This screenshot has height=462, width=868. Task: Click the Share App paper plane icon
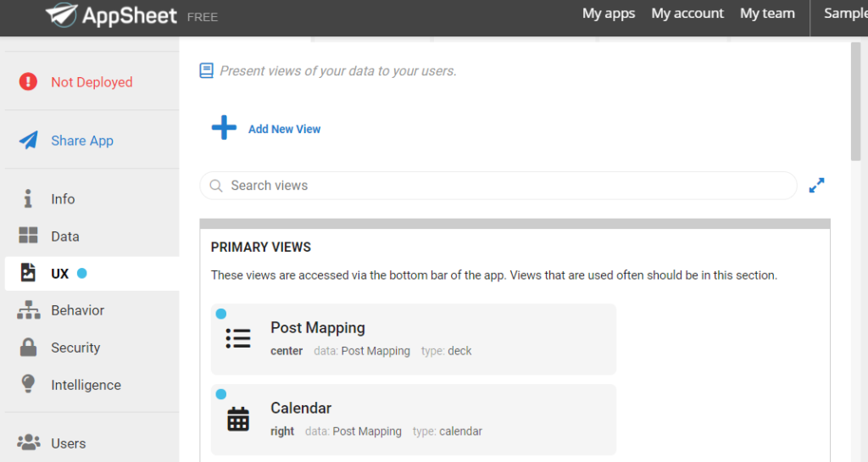pos(28,141)
